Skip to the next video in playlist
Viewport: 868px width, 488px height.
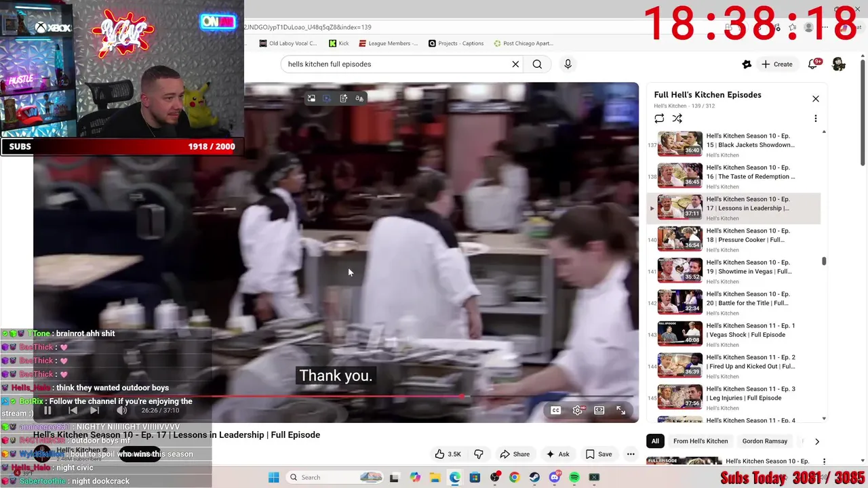[95, 410]
